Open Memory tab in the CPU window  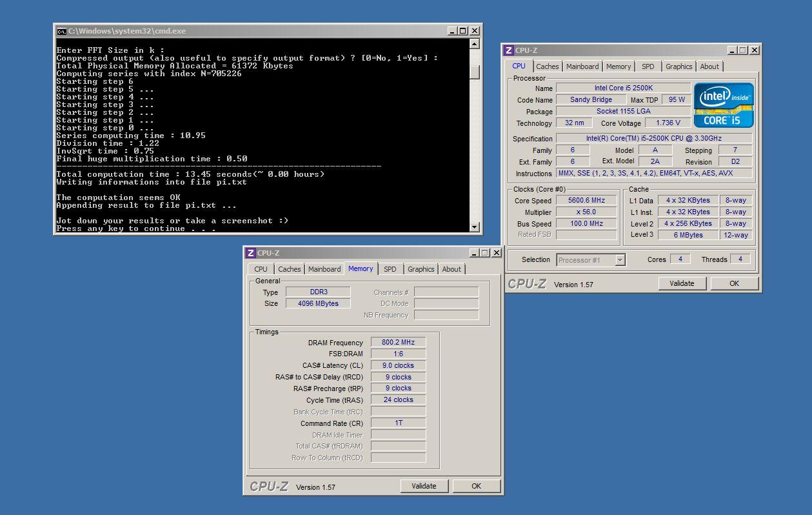click(619, 66)
